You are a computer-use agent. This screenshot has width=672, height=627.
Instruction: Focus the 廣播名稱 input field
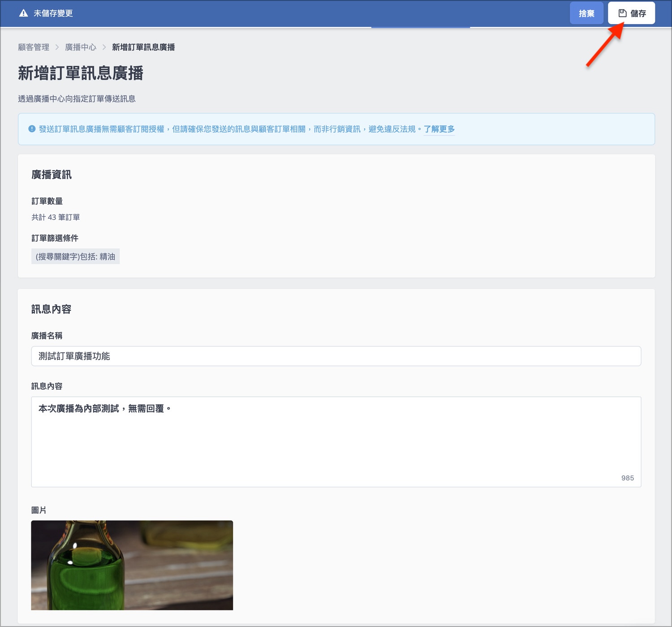pyautogui.click(x=336, y=356)
